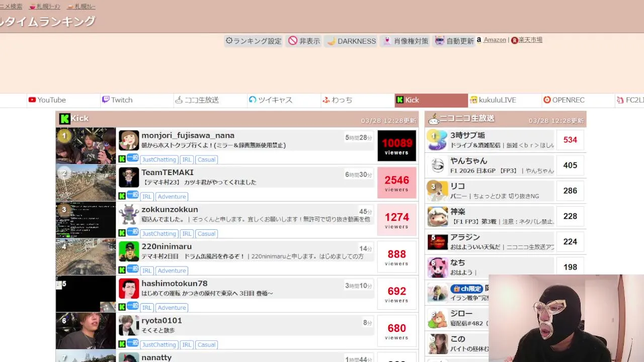Click 3時サブ垢 avatar icon
The height and width of the screenshot is (362, 644).
pyautogui.click(x=437, y=140)
